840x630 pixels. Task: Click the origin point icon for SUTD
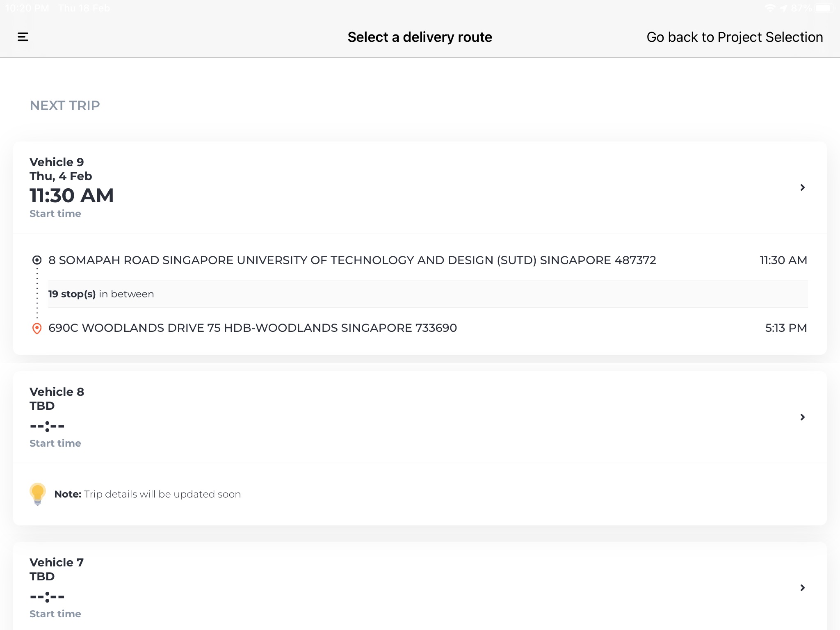37,259
